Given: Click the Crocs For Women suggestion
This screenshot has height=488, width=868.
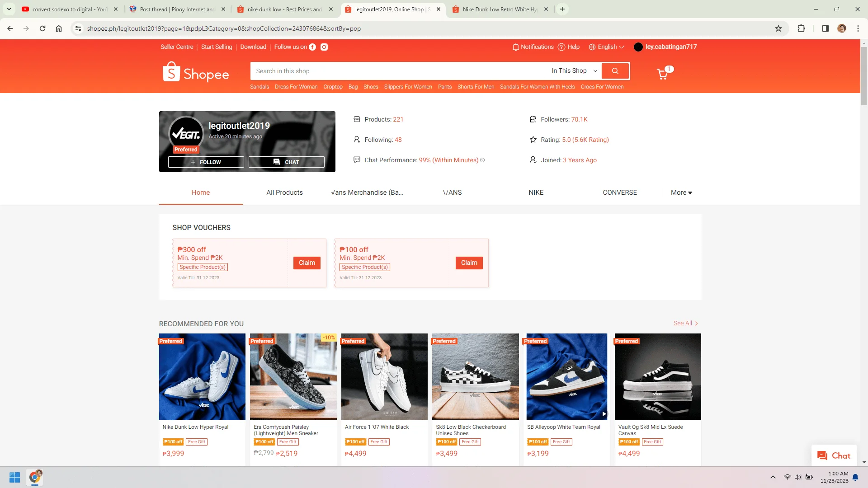Looking at the screenshot, I should point(602,87).
